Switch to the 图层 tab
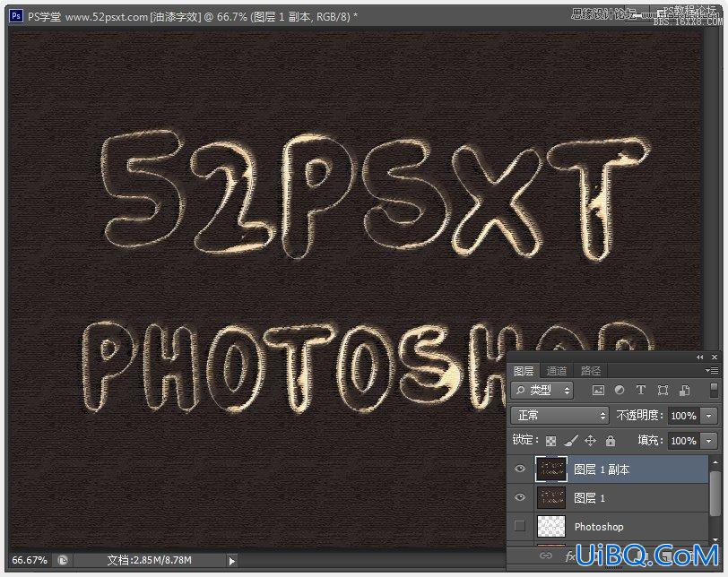Viewport: 728px width, 577px height. tap(524, 371)
